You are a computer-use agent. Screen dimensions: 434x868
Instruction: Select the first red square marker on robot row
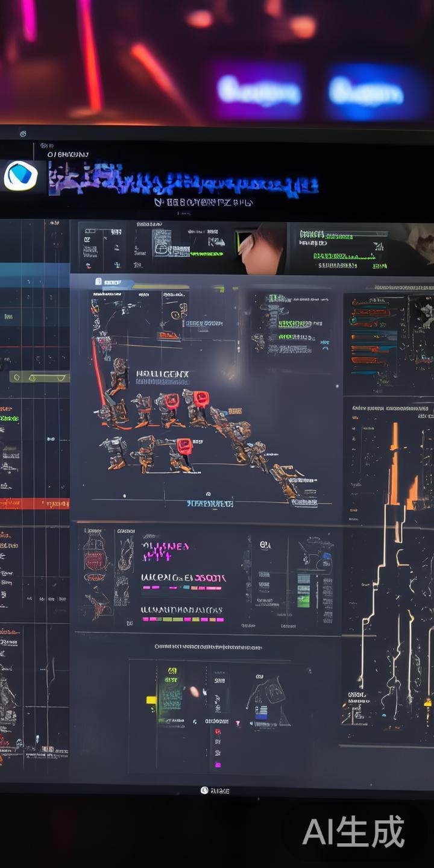[x=170, y=401]
